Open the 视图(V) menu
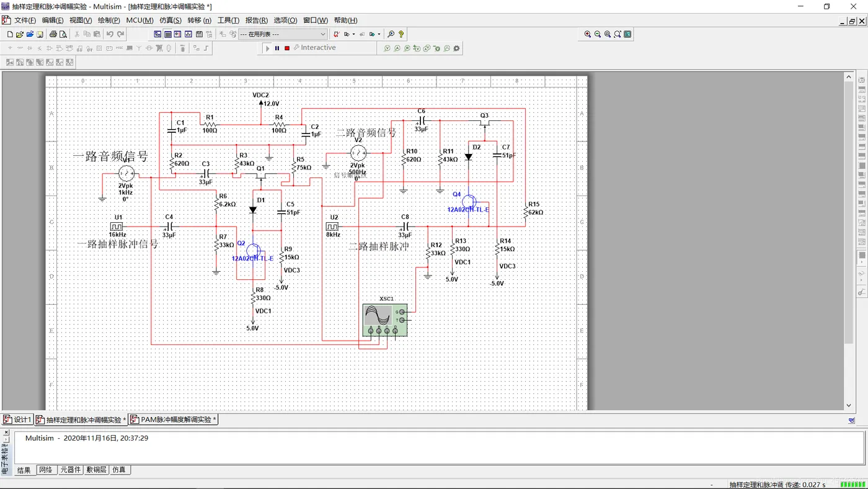The height and width of the screenshot is (489, 868). 81,20
